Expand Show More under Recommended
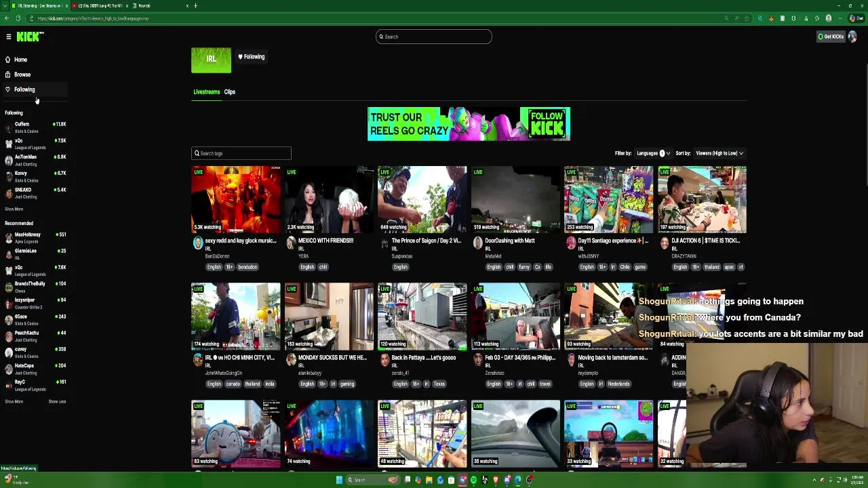Screen dimensions: 868x488 14,402
